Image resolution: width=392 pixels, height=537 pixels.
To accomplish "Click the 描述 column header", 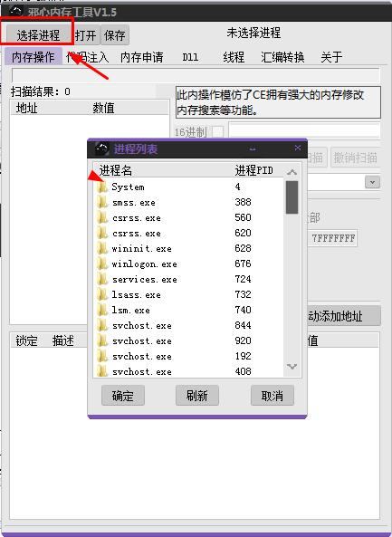I will [x=63, y=340].
